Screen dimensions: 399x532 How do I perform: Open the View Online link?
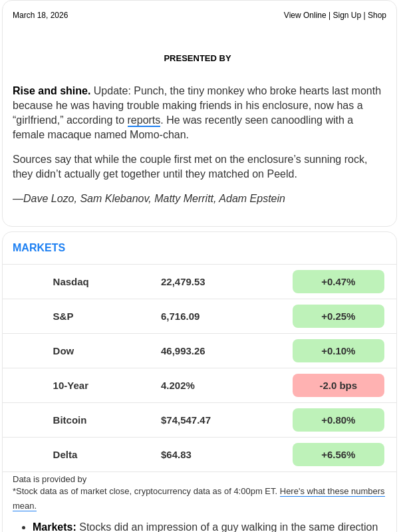click(x=305, y=15)
